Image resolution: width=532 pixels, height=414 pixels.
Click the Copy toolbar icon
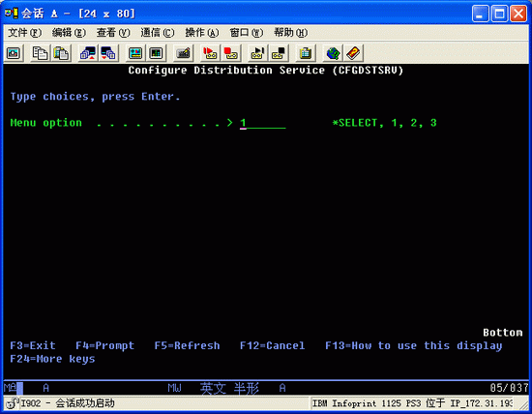point(40,53)
